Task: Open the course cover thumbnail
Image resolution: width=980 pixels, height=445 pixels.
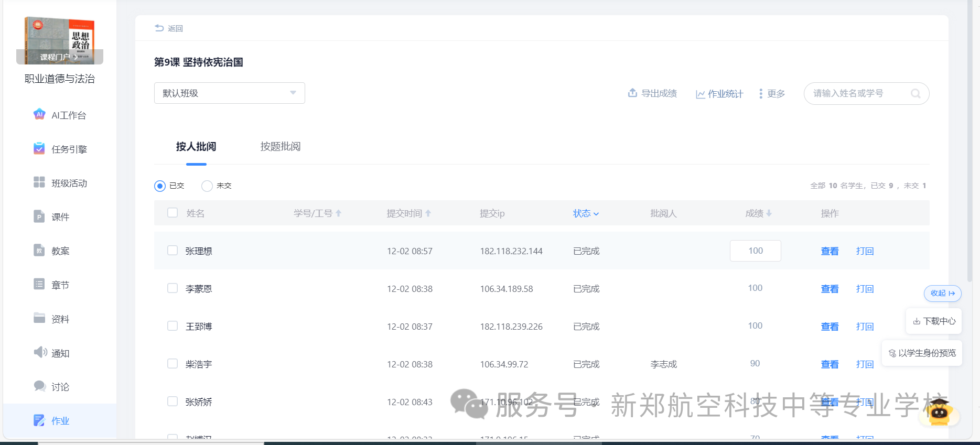Action: (x=59, y=40)
